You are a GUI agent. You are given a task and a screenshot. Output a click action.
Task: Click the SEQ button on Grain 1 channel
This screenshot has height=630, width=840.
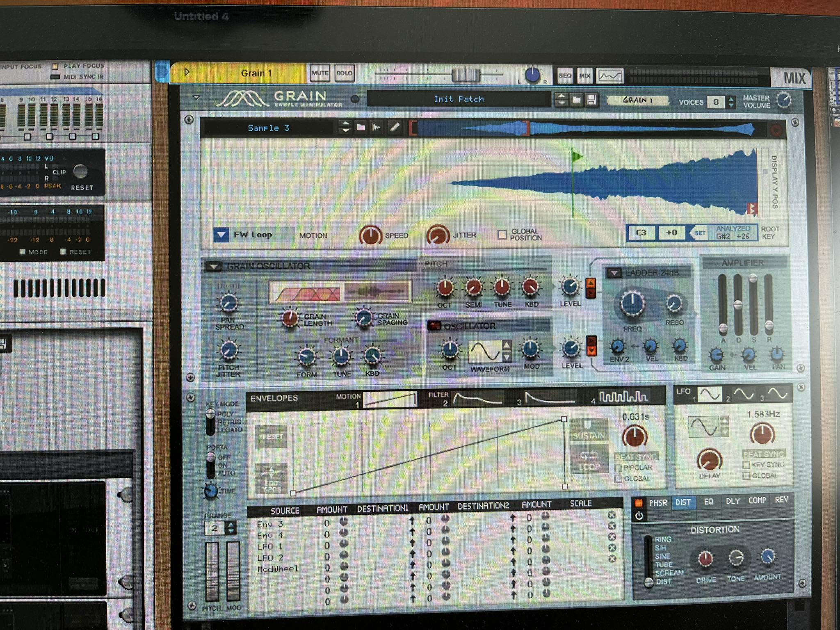tap(565, 76)
